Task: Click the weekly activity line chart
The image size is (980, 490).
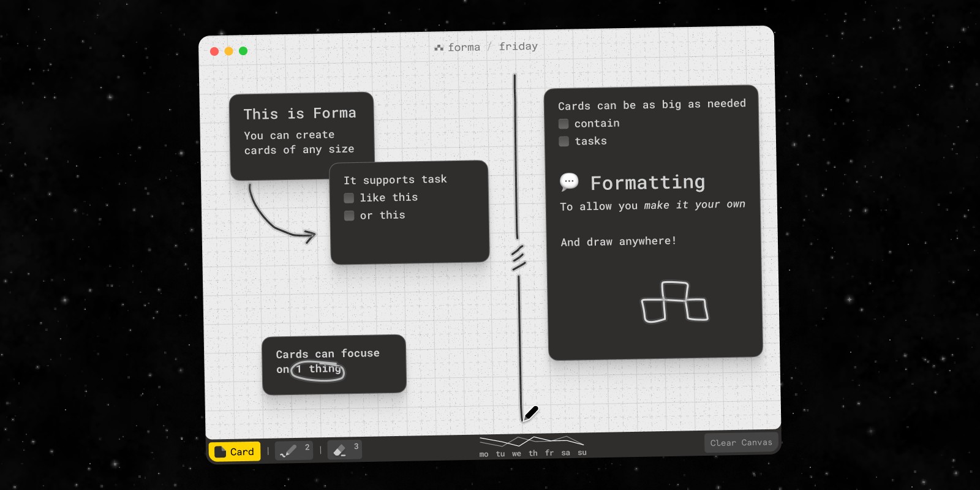Action: [x=532, y=441]
